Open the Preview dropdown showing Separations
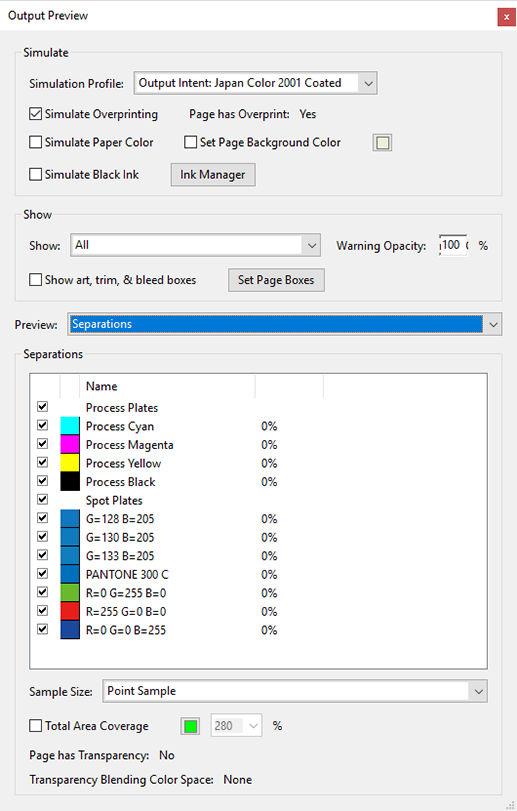Screen dimensions: 517x811 (x=284, y=324)
